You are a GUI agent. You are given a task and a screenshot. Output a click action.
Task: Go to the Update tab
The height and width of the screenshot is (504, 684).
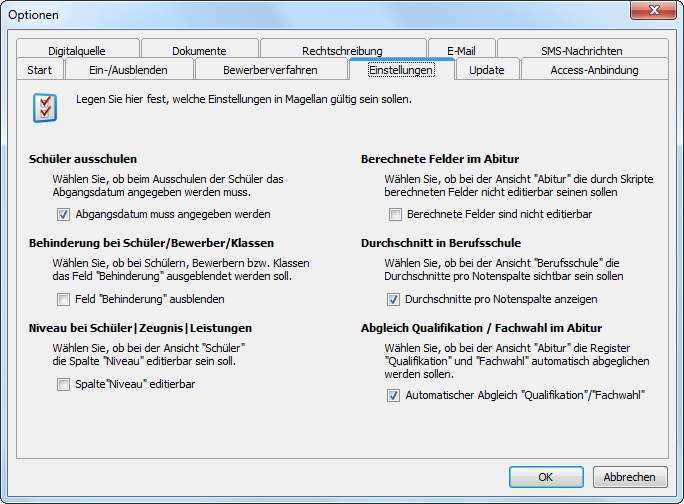coord(487,70)
